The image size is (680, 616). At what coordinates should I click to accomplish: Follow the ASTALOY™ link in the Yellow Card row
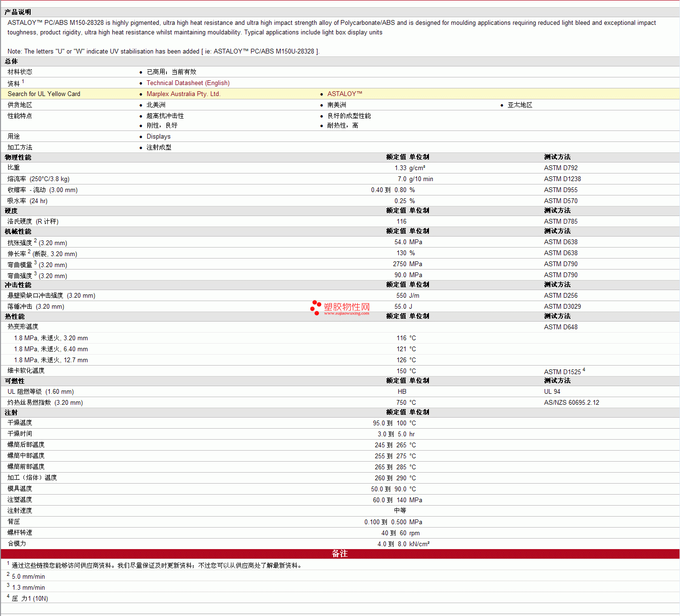tap(345, 94)
